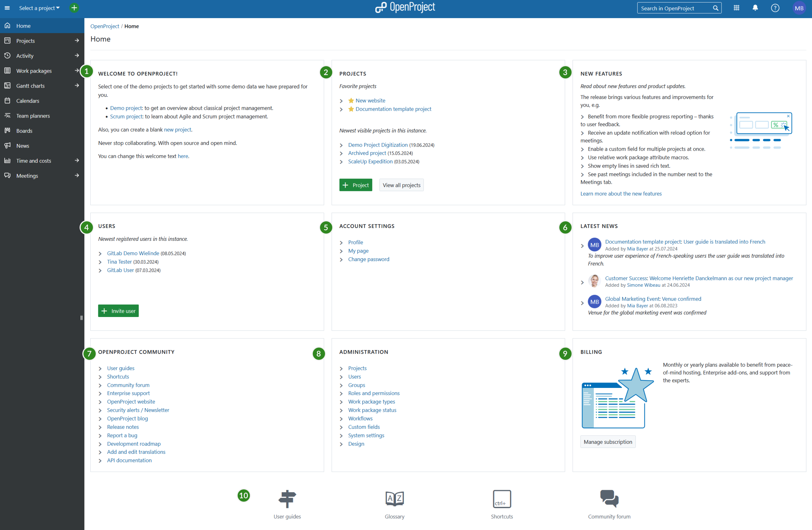Click the Calendars icon in sidebar
Image resolution: width=812 pixels, height=530 pixels.
coord(8,101)
